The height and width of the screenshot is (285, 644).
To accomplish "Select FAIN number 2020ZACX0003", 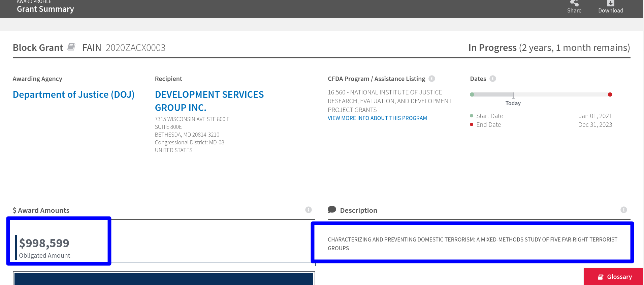I will (136, 48).
